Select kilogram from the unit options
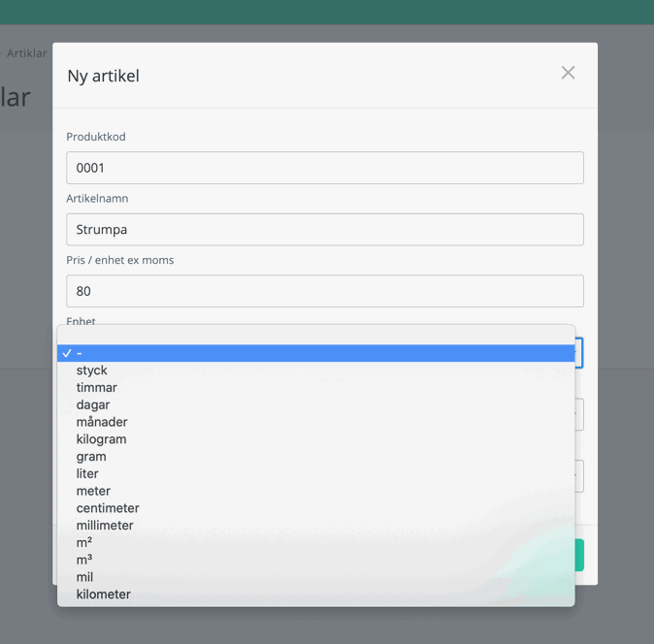This screenshot has width=654, height=644. click(102, 439)
